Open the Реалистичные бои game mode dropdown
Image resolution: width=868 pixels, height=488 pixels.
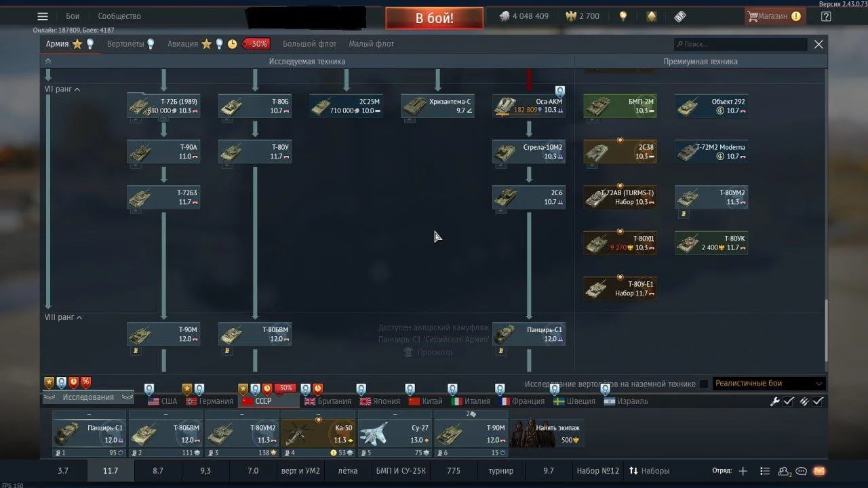coord(768,384)
